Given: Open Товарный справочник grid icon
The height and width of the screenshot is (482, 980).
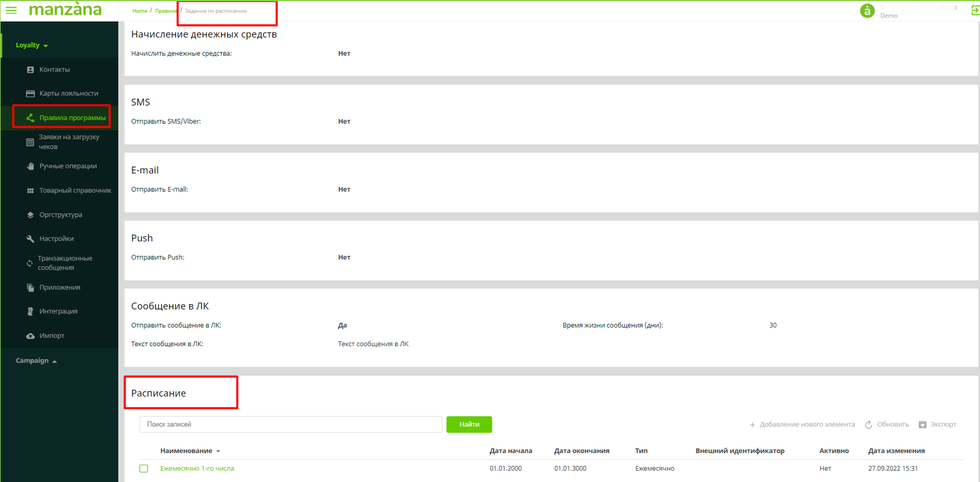Looking at the screenshot, I should (30, 191).
